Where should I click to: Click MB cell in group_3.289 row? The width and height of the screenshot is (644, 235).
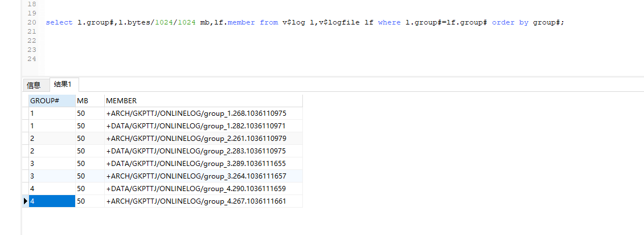coord(90,163)
